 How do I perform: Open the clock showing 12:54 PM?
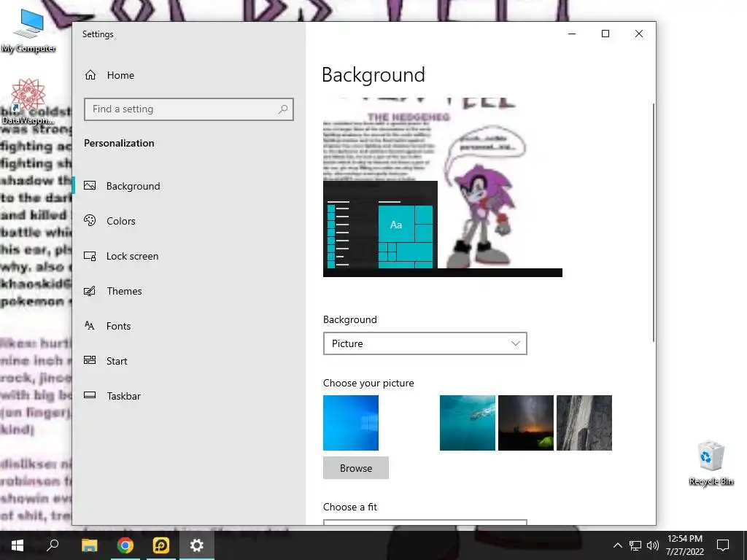(x=684, y=545)
